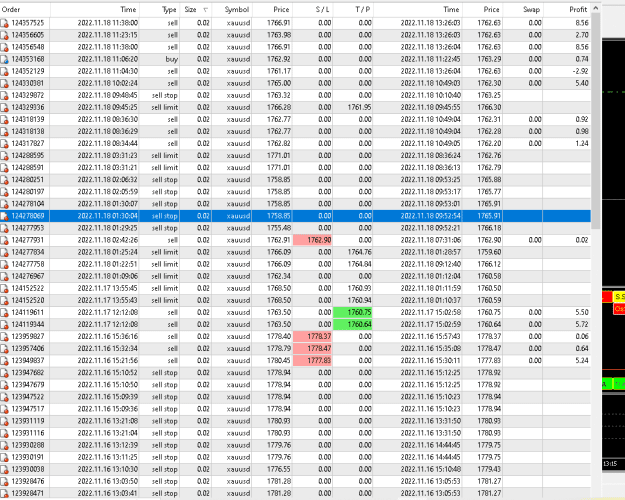The image size is (625, 500).
Task: Click the green take profit cell 1760.64
Action: [x=353, y=325]
